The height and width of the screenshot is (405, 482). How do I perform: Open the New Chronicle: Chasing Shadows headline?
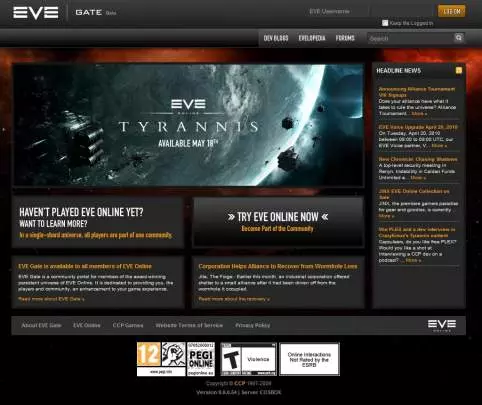pos(418,159)
